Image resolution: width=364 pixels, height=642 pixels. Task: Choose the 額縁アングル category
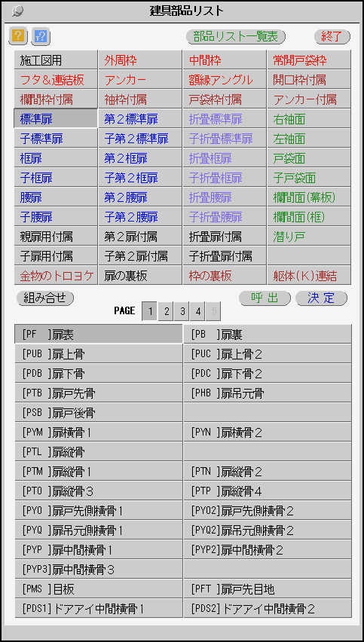225,80
